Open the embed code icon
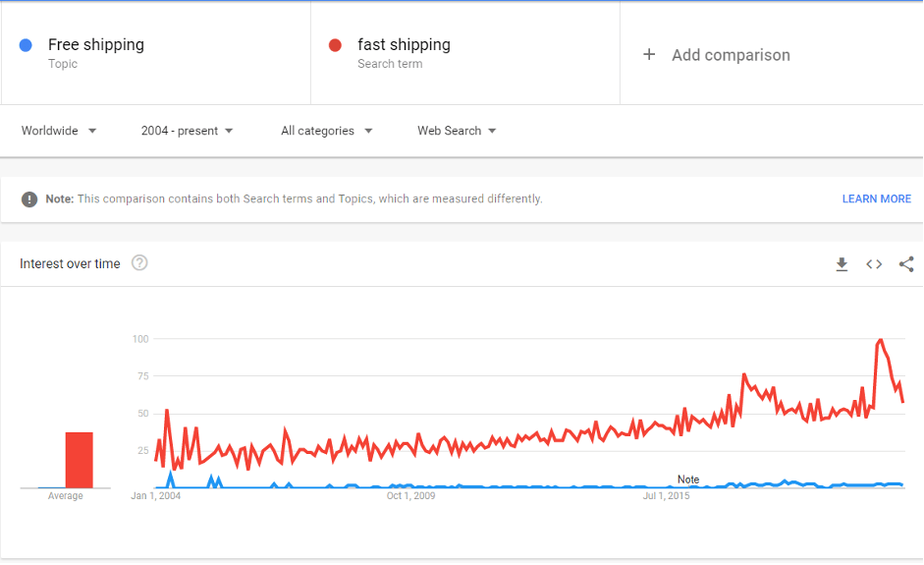The width and height of the screenshot is (924, 565). tap(874, 264)
